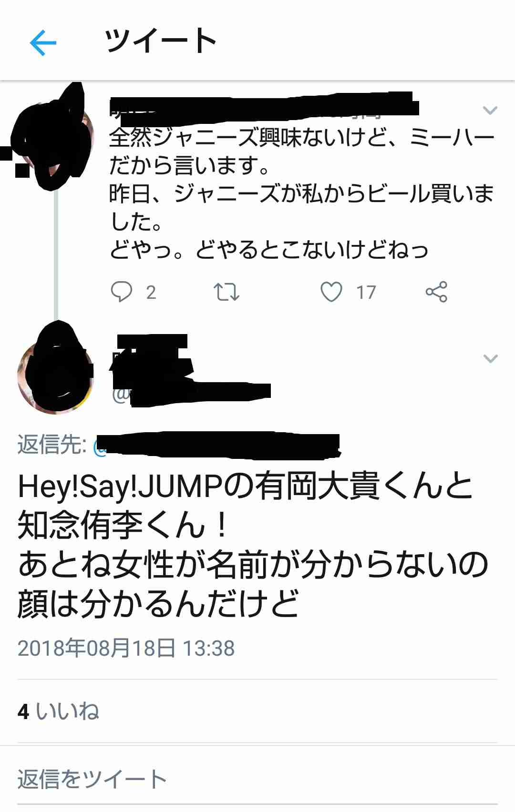Like the first tweet with heart icon
515x812 pixels.
[331, 292]
